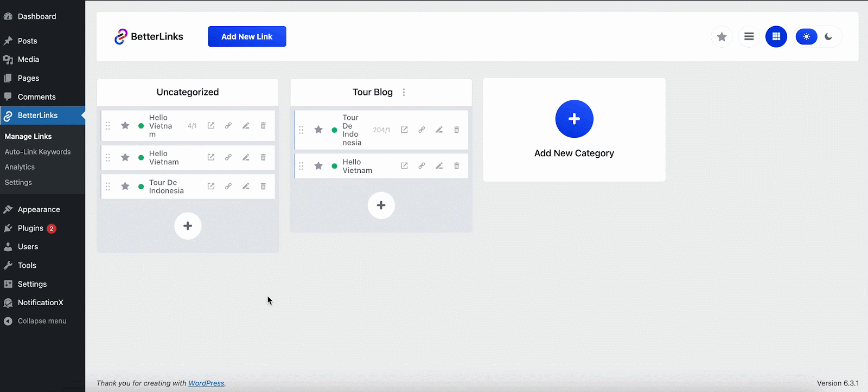The width and height of the screenshot is (868, 392).
Task: Switch to grid view layout
Action: tap(776, 37)
